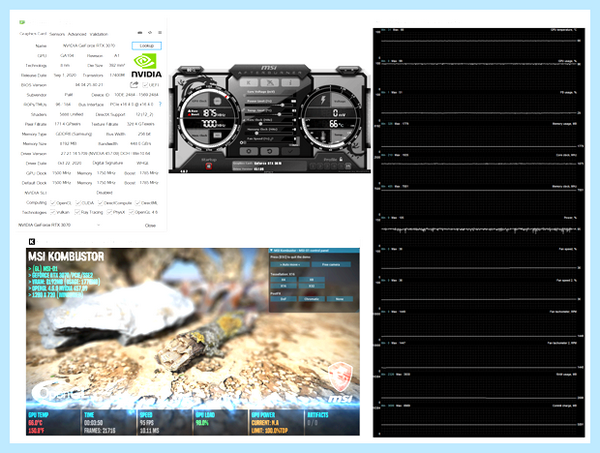Click the left detach tab atop Afterburner
The height and width of the screenshot is (453, 600).
pos(190,70)
